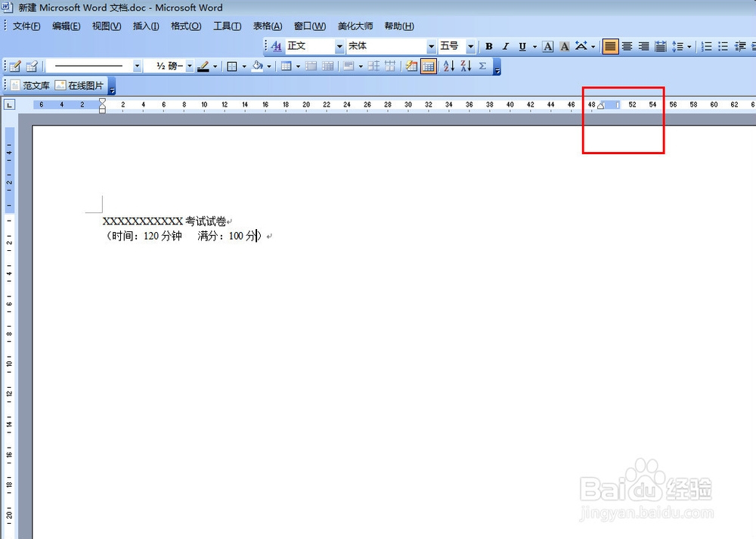Click the Table AutoFormat icon

coord(411,66)
